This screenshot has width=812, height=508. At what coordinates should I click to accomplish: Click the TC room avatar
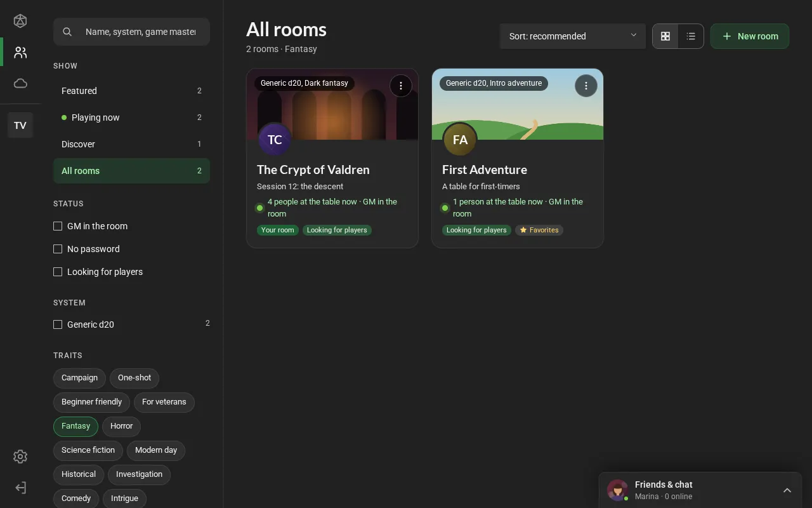275,140
